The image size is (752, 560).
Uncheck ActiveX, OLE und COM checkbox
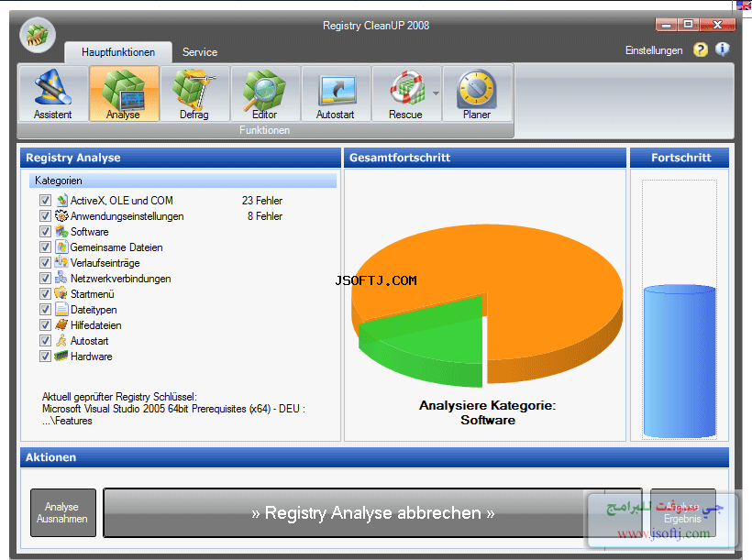[x=45, y=201]
